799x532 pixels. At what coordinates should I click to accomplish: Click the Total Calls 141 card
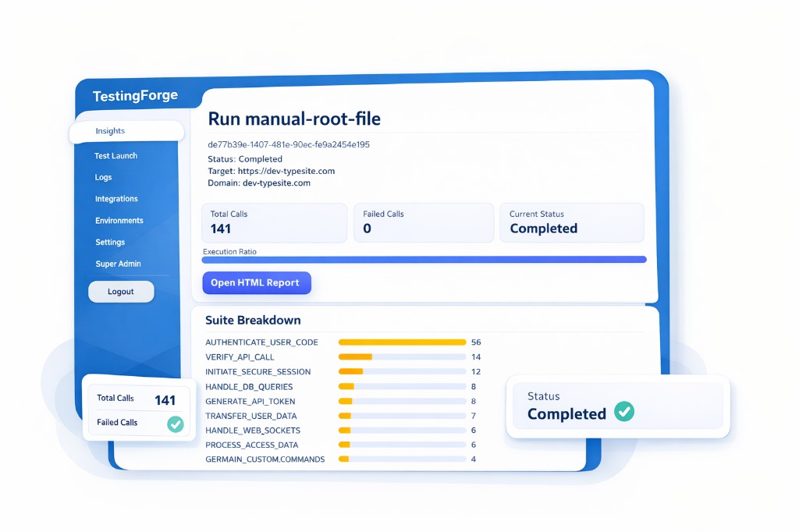pos(274,223)
